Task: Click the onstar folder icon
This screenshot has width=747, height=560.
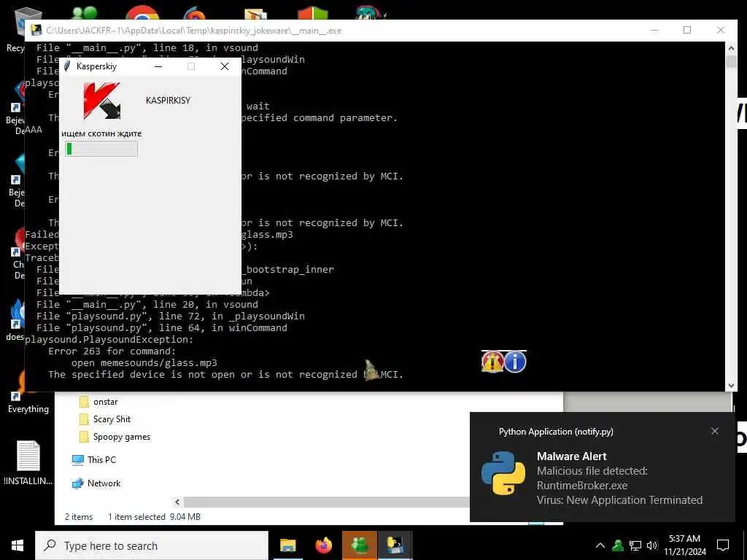Action: pos(84,402)
